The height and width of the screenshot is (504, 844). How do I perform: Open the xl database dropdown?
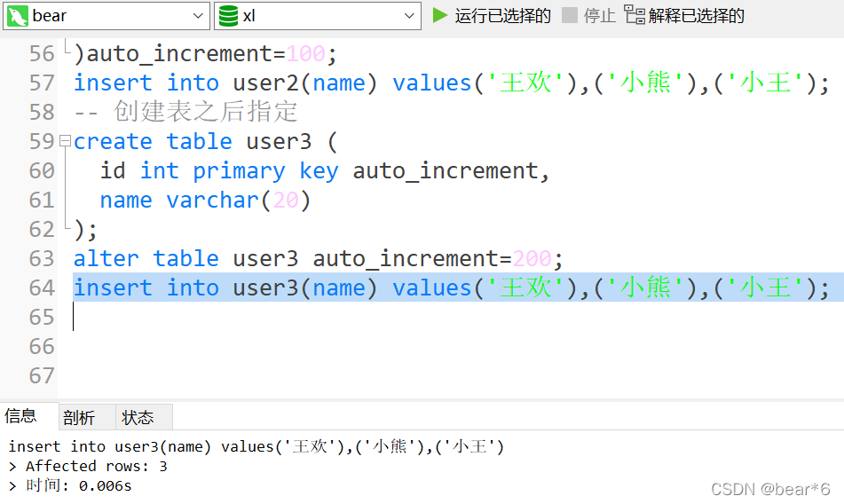(318, 16)
